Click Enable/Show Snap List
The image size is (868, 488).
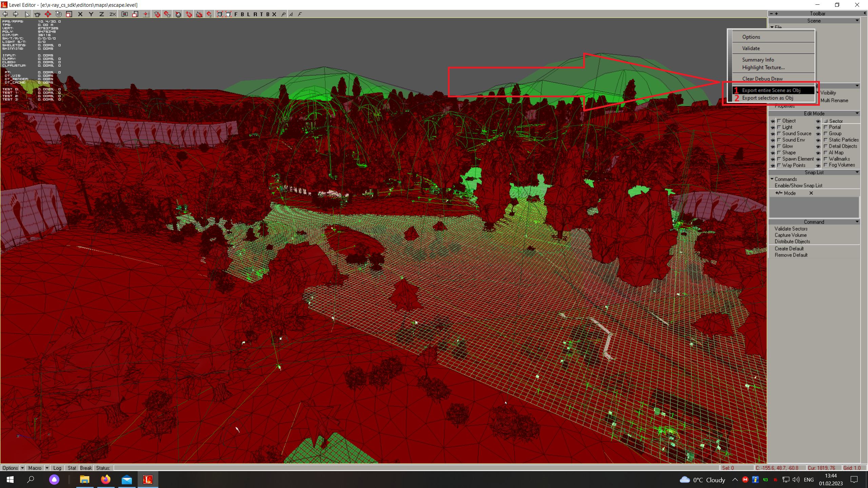[x=798, y=186]
